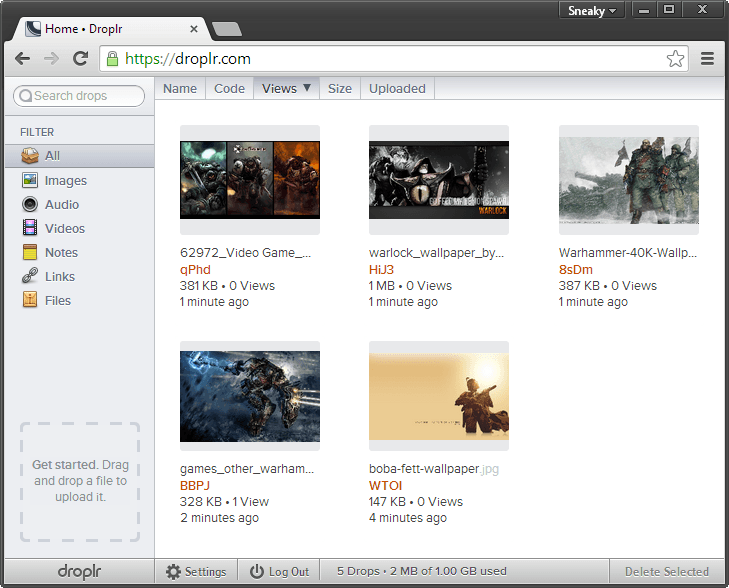The width and height of the screenshot is (729, 588).
Task: Click the boba-fett-wallpaper.jpg file name
Action: click(434, 469)
